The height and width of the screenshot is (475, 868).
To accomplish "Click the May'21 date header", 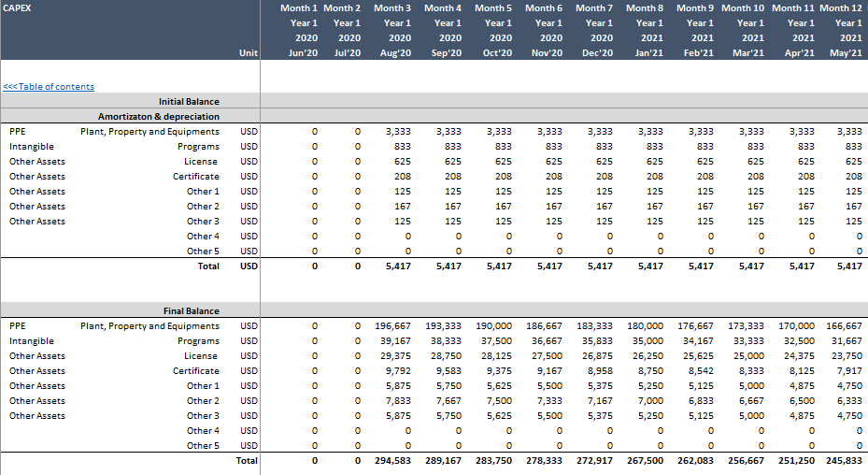I will point(846,53).
